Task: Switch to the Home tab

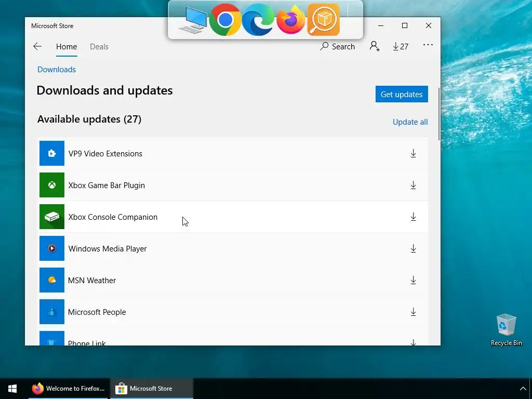Action: click(x=66, y=46)
